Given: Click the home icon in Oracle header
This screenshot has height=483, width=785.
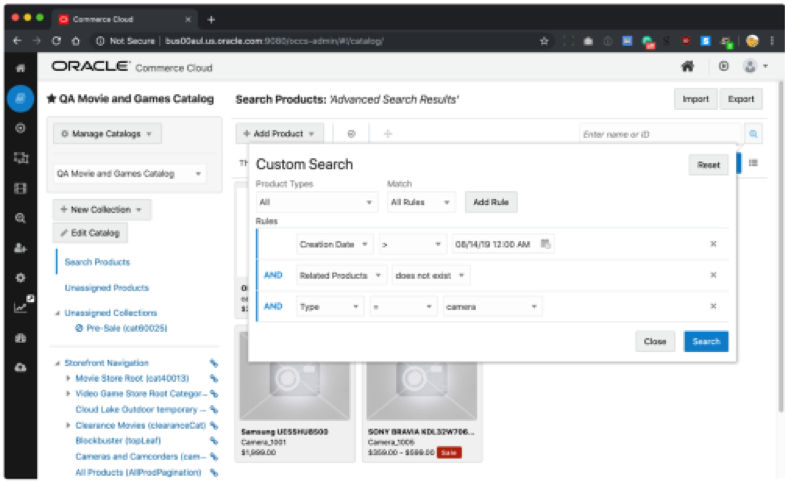Looking at the screenshot, I should tap(688, 67).
